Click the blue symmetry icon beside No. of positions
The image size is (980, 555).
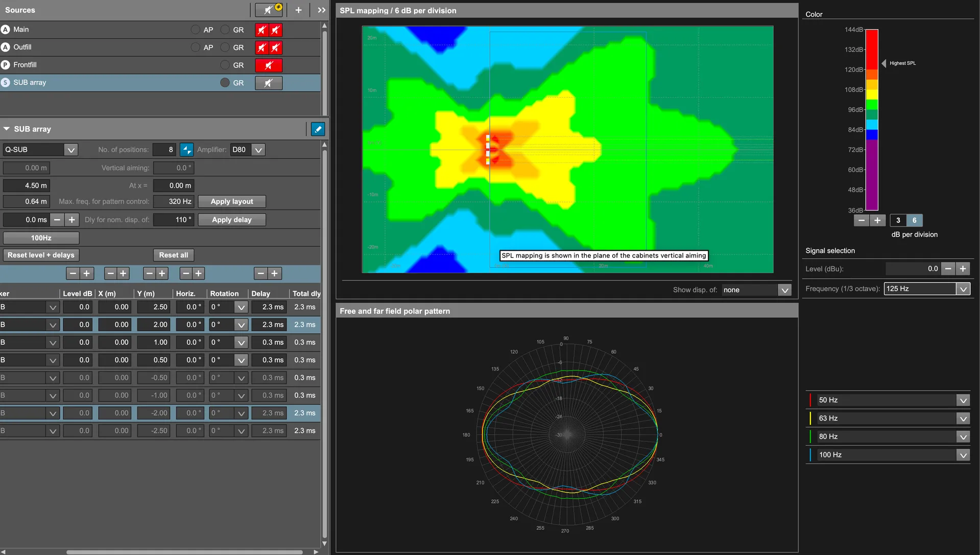(186, 150)
